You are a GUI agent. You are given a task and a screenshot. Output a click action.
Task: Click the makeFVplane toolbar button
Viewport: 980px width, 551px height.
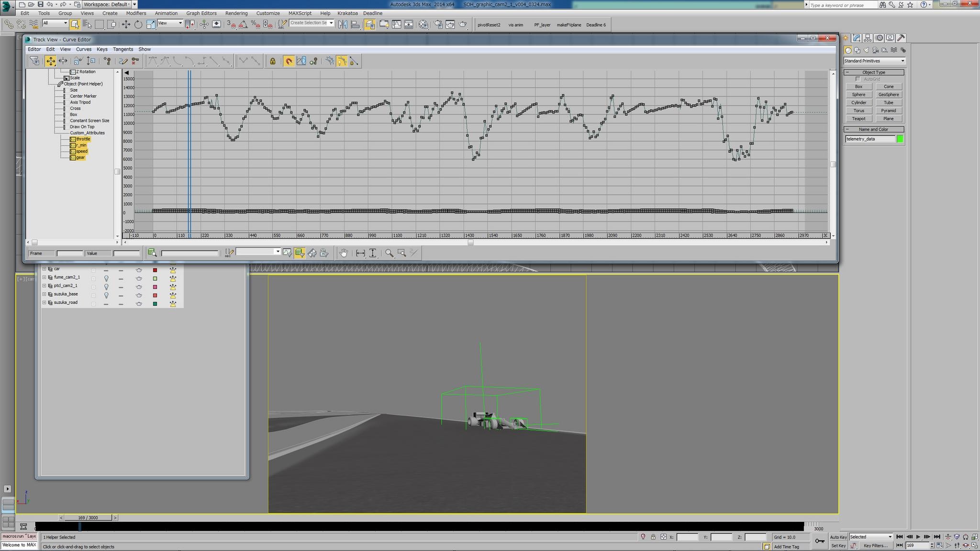click(x=569, y=25)
